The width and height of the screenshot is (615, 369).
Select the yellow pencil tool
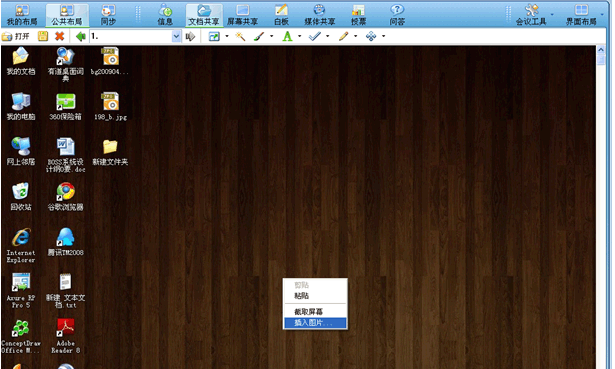pos(344,36)
